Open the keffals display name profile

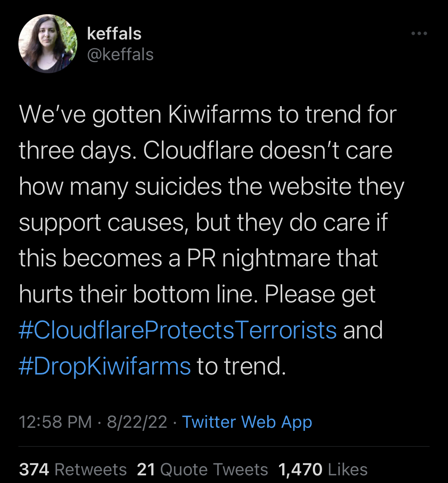tap(114, 34)
